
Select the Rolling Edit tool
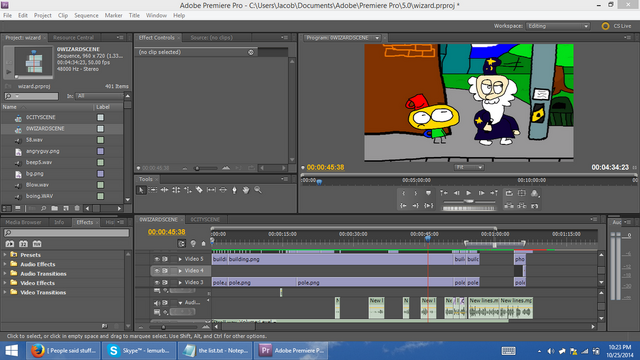(176, 190)
